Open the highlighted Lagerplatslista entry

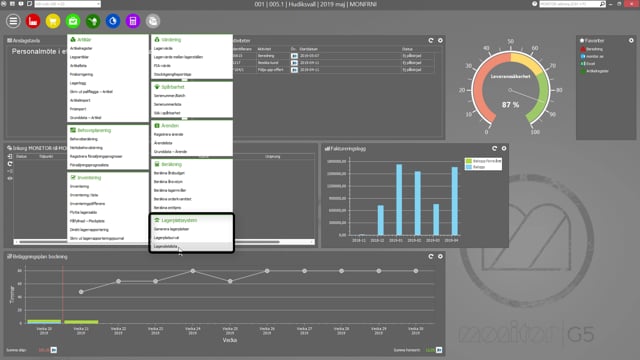(x=166, y=247)
